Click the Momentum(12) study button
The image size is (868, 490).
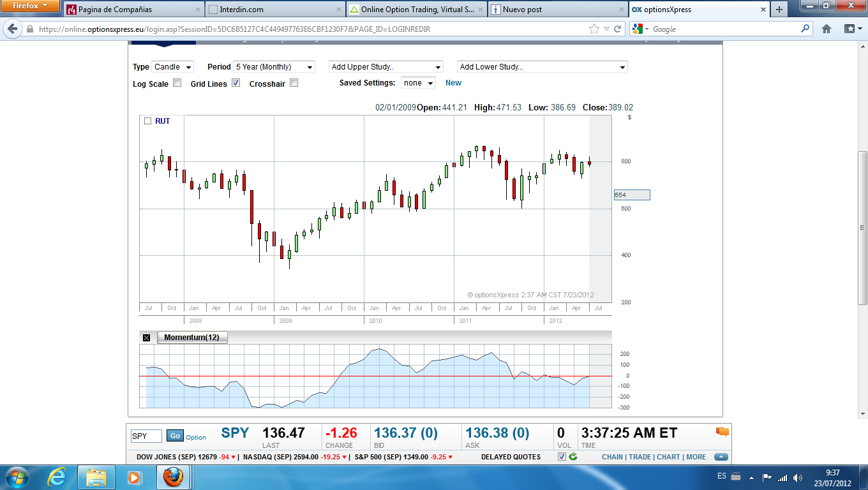point(191,338)
